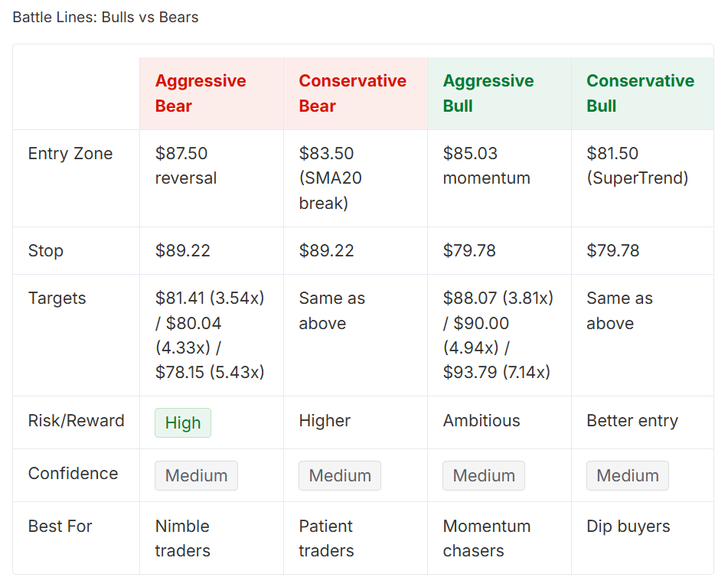Image resolution: width=728 pixels, height=587 pixels.
Task: Click the green High risk/reward badge
Action: [183, 422]
